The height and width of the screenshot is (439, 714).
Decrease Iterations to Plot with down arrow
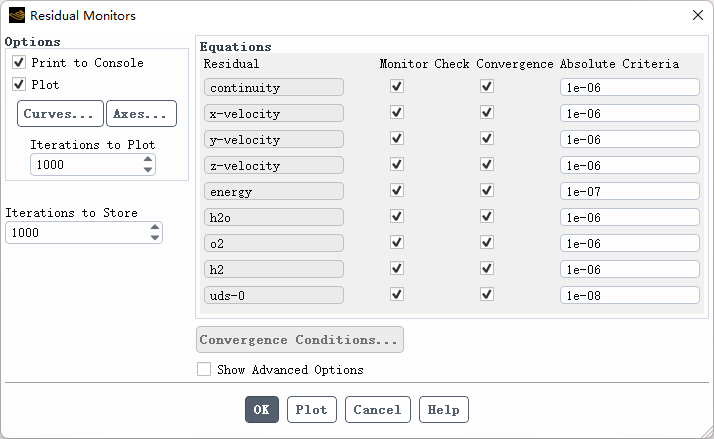pos(148,170)
